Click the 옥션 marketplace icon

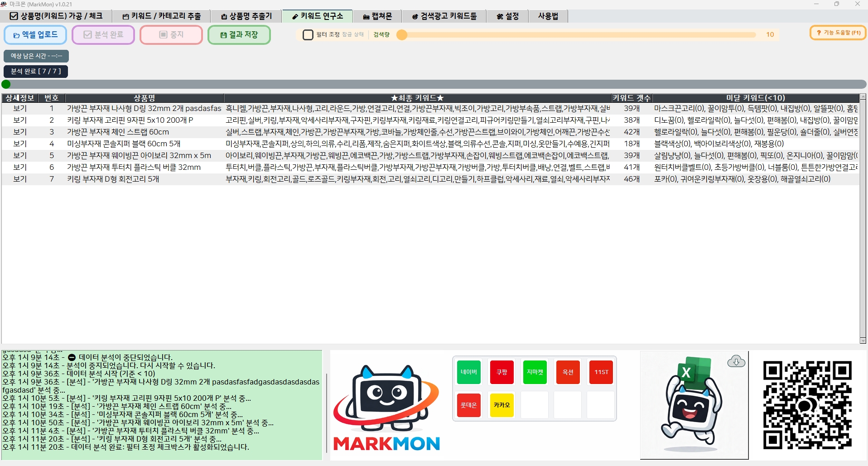pyautogui.click(x=568, y=372)
